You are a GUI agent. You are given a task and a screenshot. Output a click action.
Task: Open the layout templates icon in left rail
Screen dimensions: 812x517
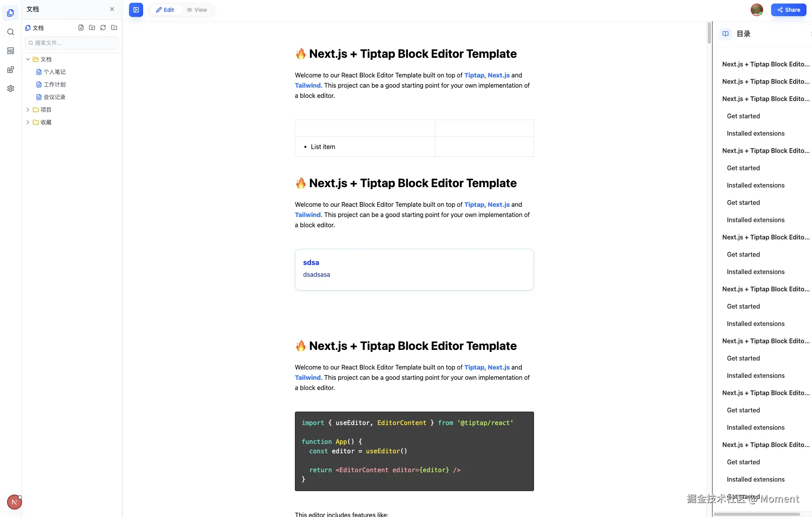click(x=11, y=51)
